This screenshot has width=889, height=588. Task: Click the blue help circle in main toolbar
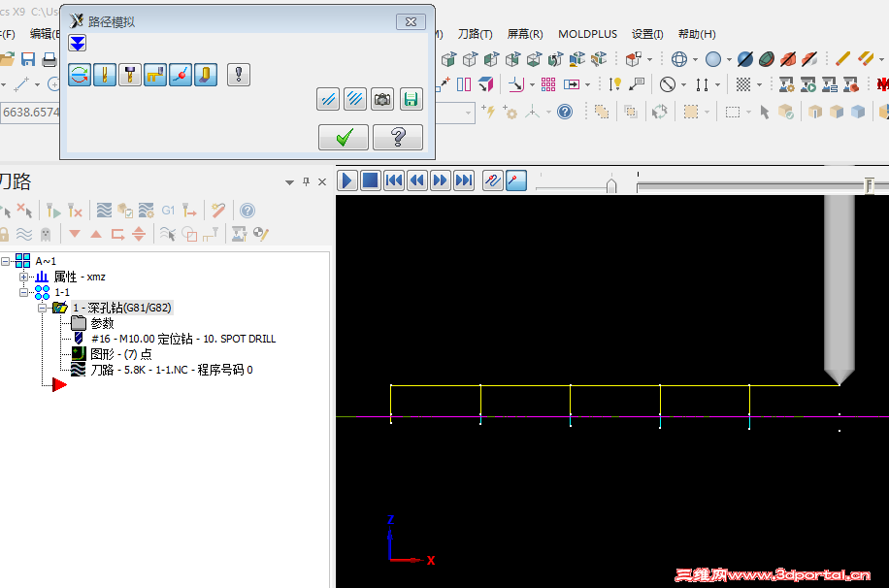[x=565, y=112]
